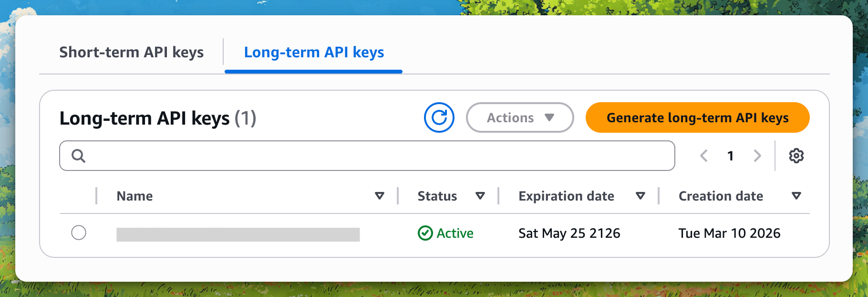Click the redacted API key name
The image size is (868, 297).
coord(238,234)
